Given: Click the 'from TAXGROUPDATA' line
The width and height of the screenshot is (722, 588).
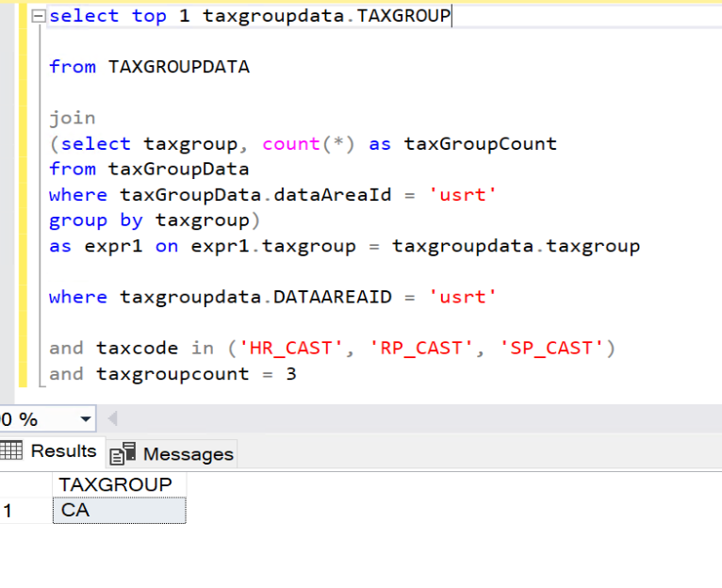Looking at the screenshot, I should point(149,67).
